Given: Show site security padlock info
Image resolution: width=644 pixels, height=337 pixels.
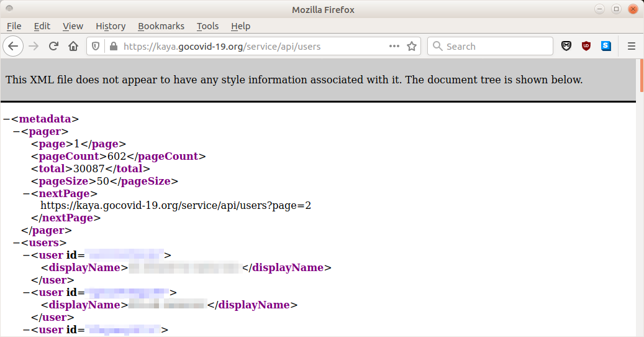Looking at the screenshot, I should (113, 46).
